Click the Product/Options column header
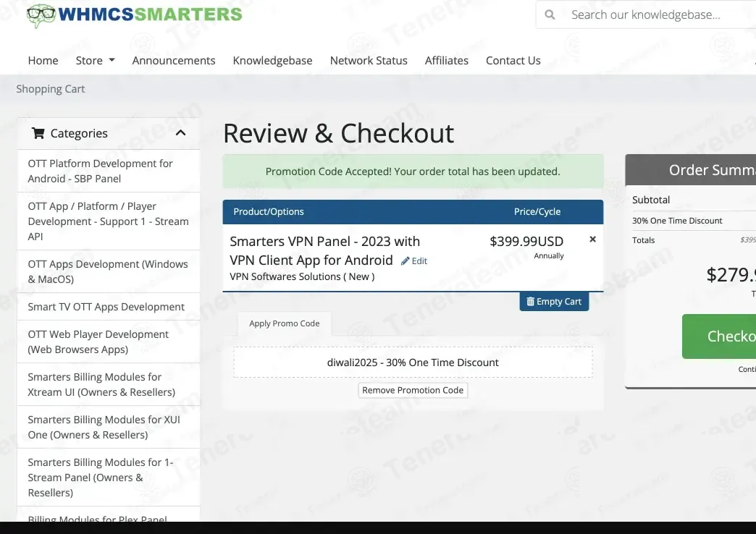 [x=269, y=211]
